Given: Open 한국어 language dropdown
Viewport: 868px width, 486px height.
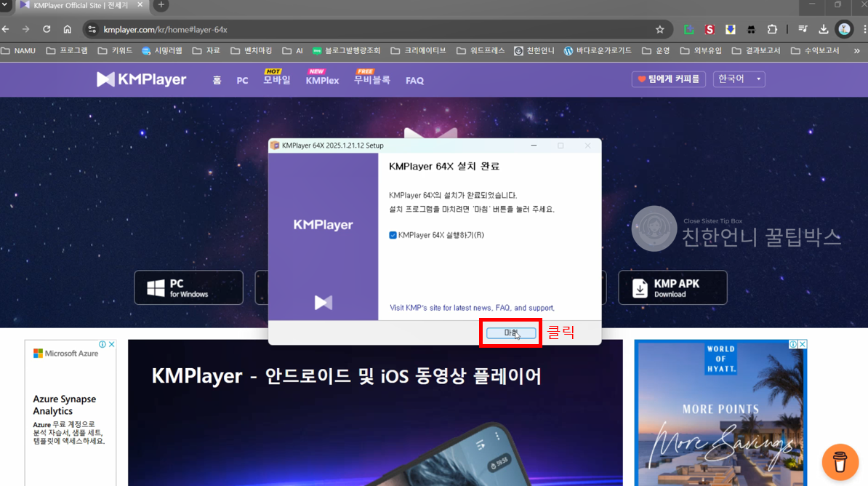Looking at the screenshot, I should click(x=739, y=79).
